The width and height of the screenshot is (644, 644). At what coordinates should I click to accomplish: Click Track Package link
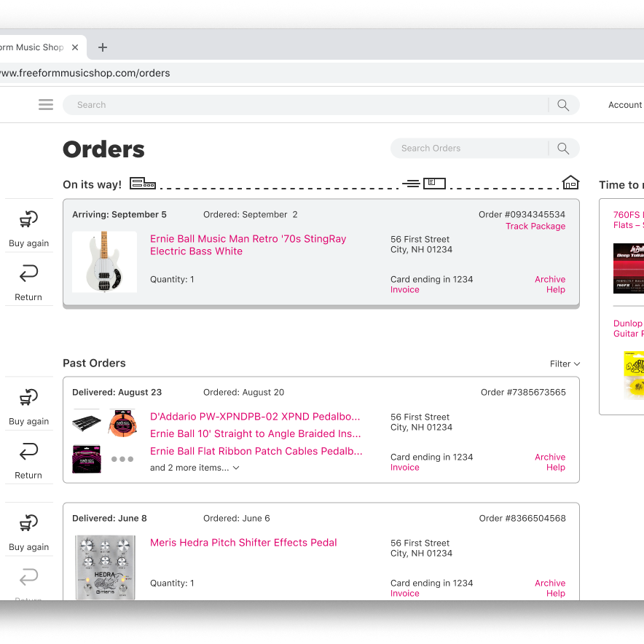(x=535, y=227)
